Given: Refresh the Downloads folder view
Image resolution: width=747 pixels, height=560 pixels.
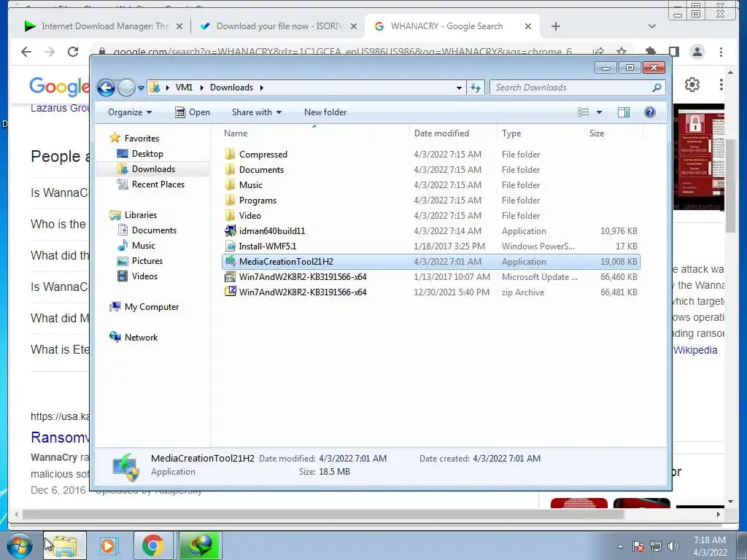Looking at the screenshot, I should 476,87.
